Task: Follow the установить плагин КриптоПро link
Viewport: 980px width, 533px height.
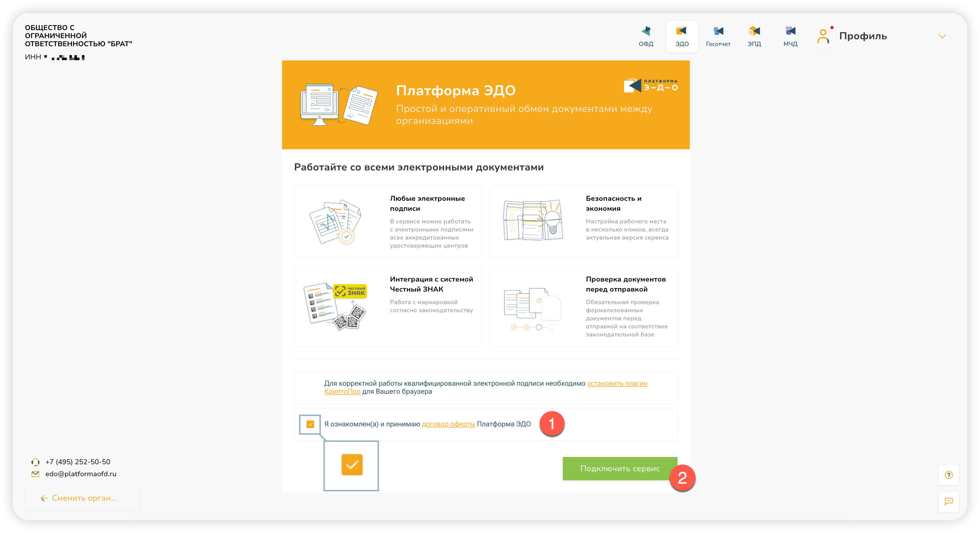Action: 617,384
